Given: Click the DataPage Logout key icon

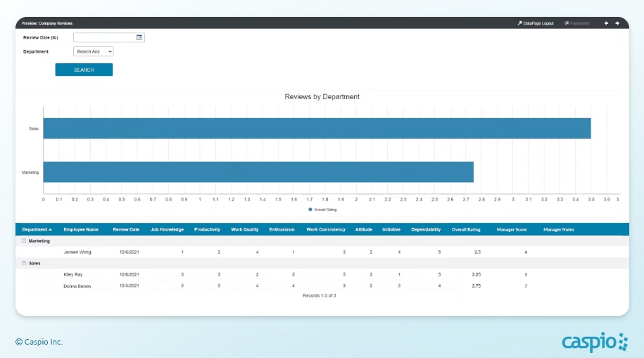Looking at the screenshot, I should pos(519,23).
